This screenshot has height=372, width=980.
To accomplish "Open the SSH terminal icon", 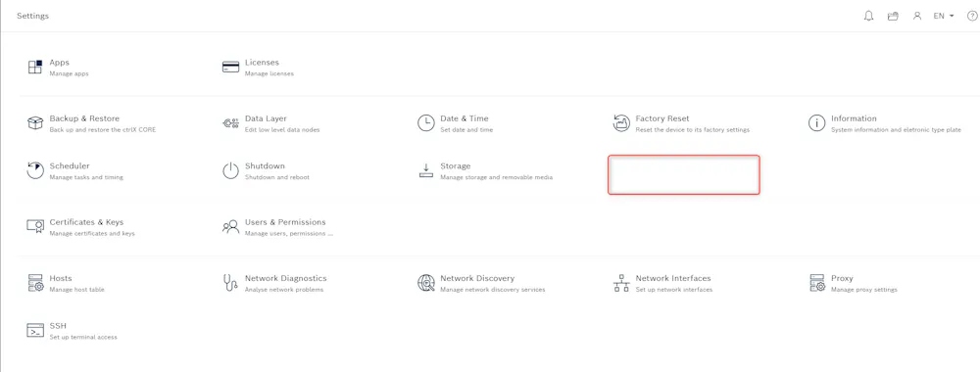I will point(35,330).
